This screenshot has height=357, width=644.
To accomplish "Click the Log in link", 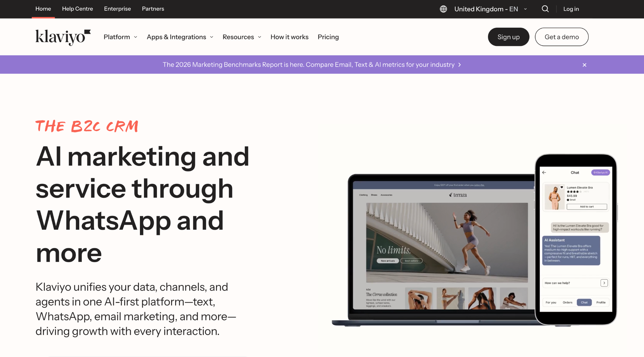I will pos(571,9).
